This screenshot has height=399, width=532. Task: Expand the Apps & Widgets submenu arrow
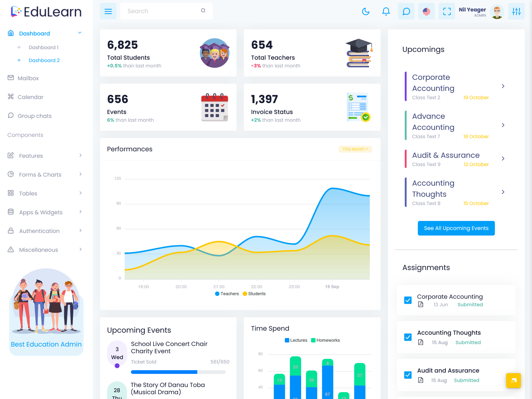tap(81, 212)
